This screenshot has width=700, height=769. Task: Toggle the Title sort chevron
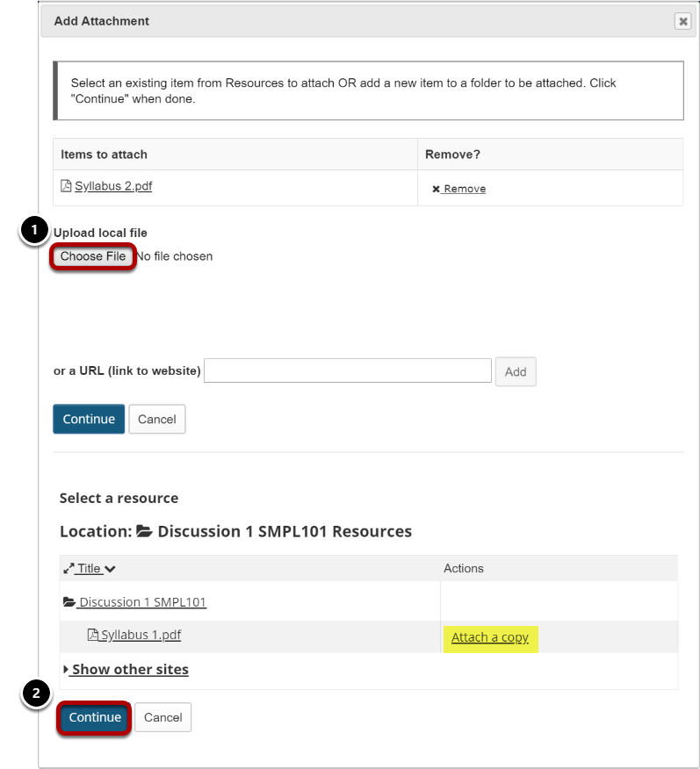[110, 569]
